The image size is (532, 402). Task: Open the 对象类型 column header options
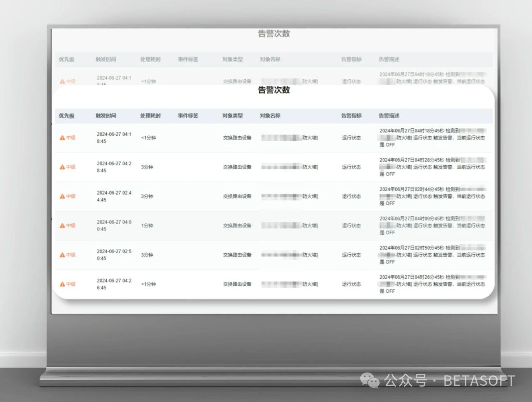(232, 116)
